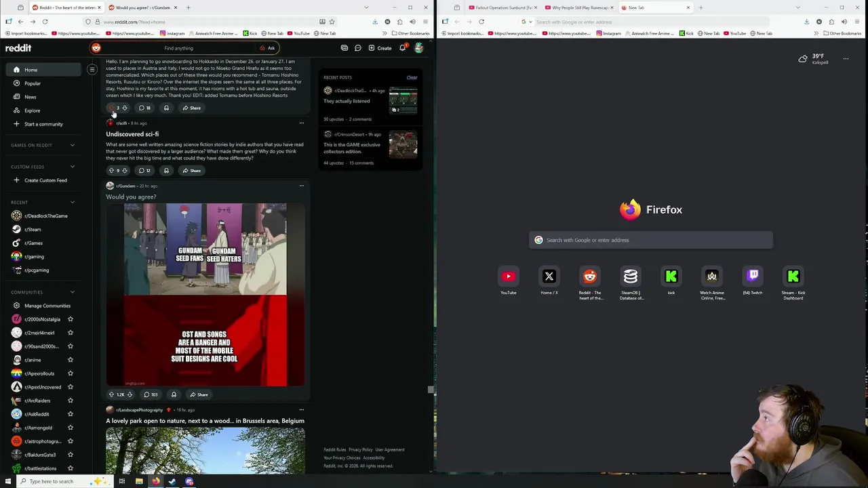Screen dimensions: 868x488
Task: Click Firefox new tab center search box
Action: pyautogui.click(x=651, y=240)
